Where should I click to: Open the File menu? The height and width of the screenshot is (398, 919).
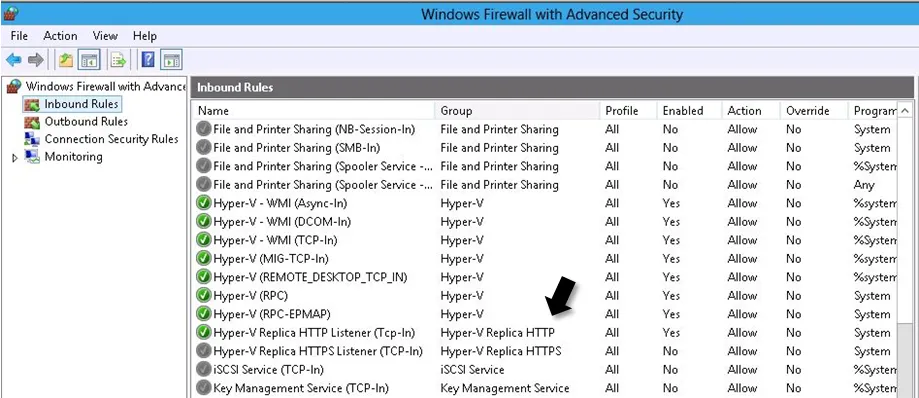(19, 36)
